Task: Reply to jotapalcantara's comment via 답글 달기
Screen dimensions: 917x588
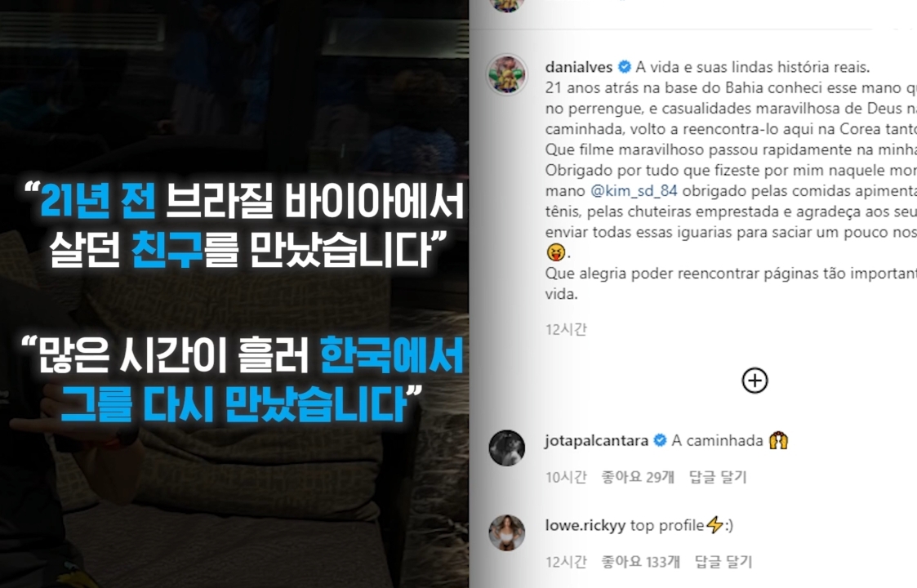Action: [x=718, y=478]
